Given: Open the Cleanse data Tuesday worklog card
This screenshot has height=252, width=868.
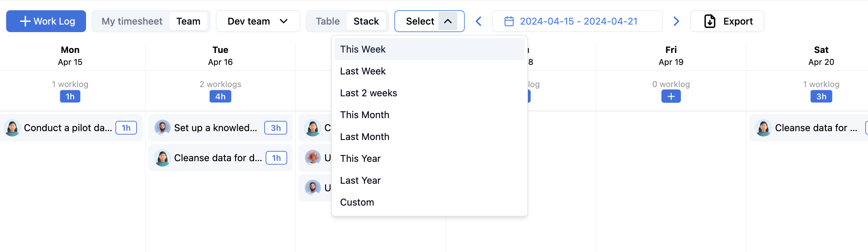Looking at the screenshot, I should pos(218,158).
